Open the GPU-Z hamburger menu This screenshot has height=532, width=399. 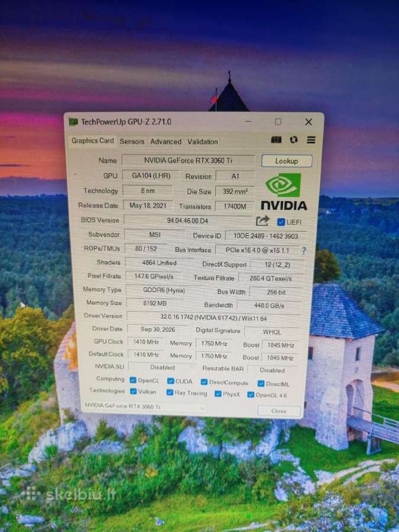click(x=311, y=140)
